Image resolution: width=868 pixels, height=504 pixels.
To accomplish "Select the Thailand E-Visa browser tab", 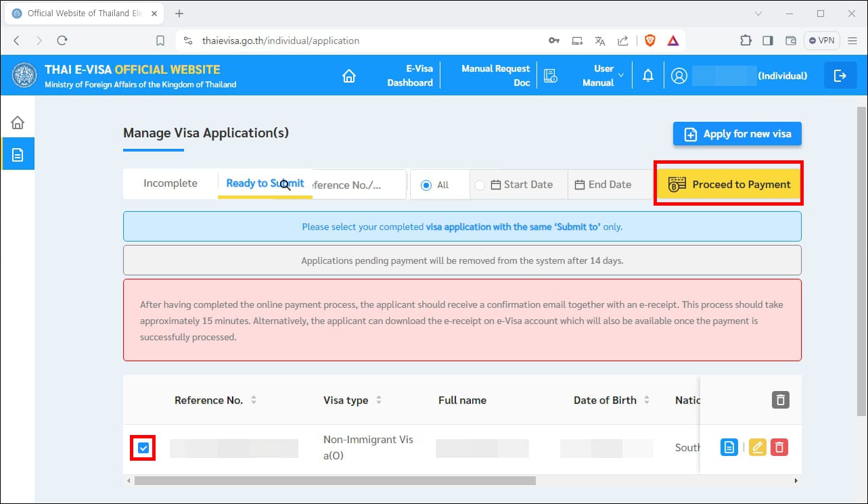I will (x=85, y=14).
